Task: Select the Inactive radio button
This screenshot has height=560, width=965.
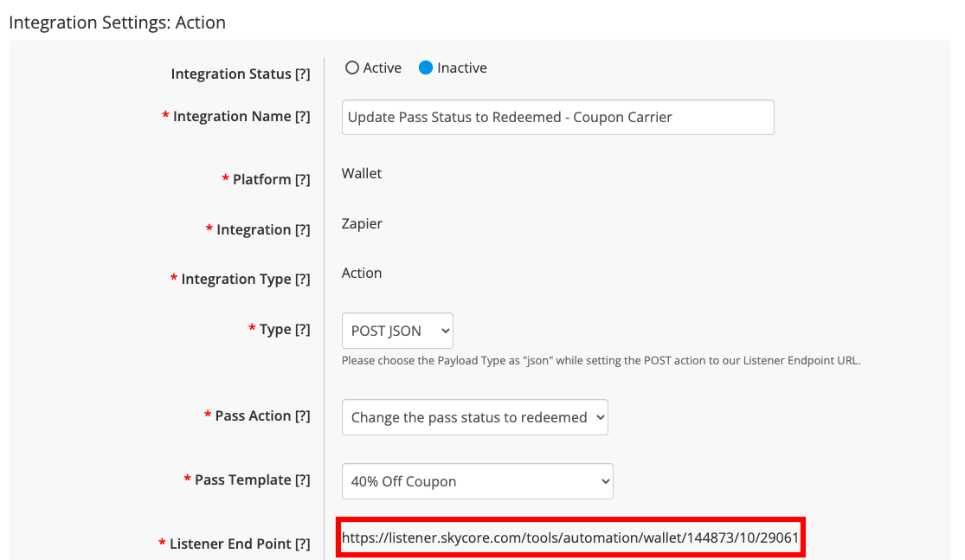Action: coord(425,68)
